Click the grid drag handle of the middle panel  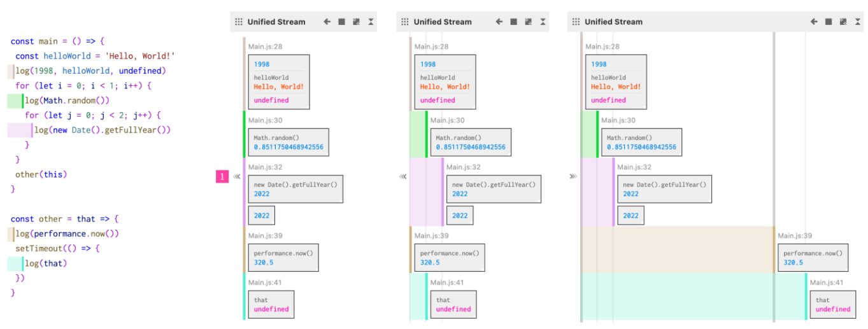click(x=404, y=22)
